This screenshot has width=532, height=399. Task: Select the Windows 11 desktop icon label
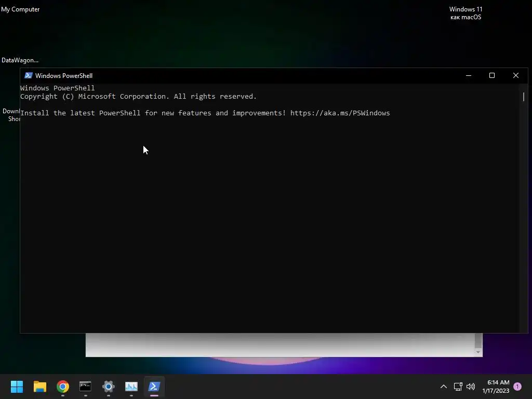[465, 13]
